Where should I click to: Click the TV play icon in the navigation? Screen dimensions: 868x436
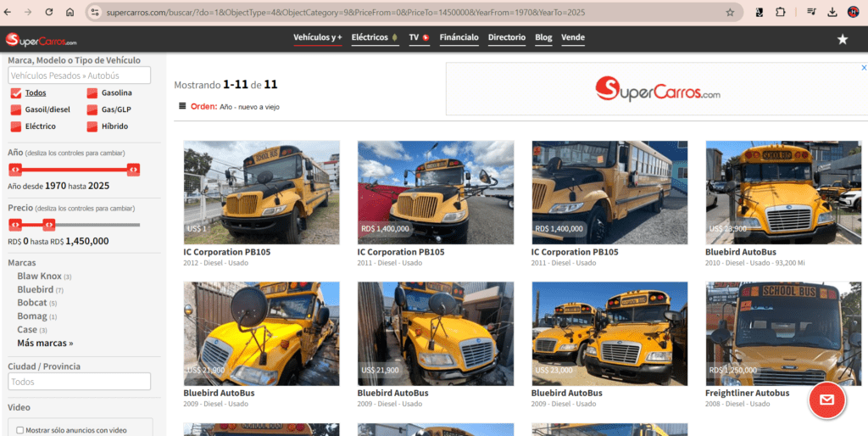[x=426, y=37]
